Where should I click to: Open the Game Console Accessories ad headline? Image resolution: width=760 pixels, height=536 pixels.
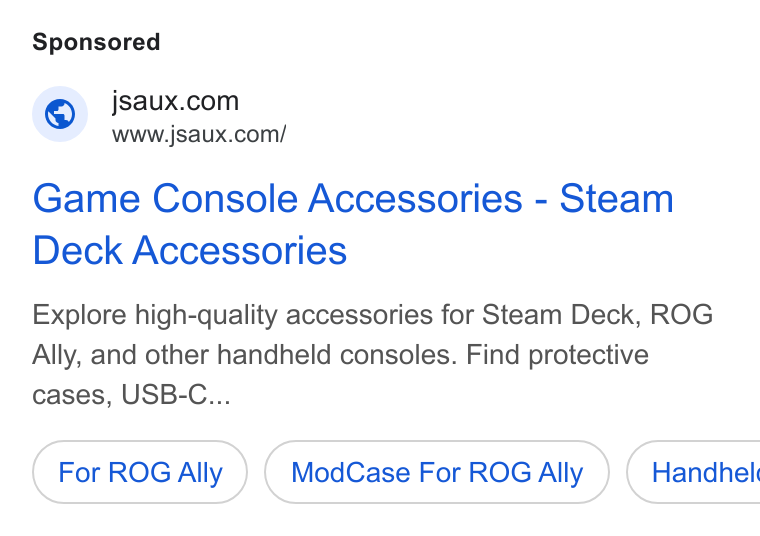tap(353, 224)
